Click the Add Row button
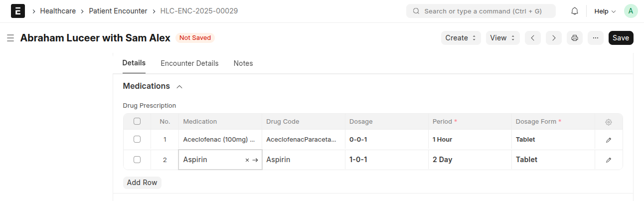 142,183
